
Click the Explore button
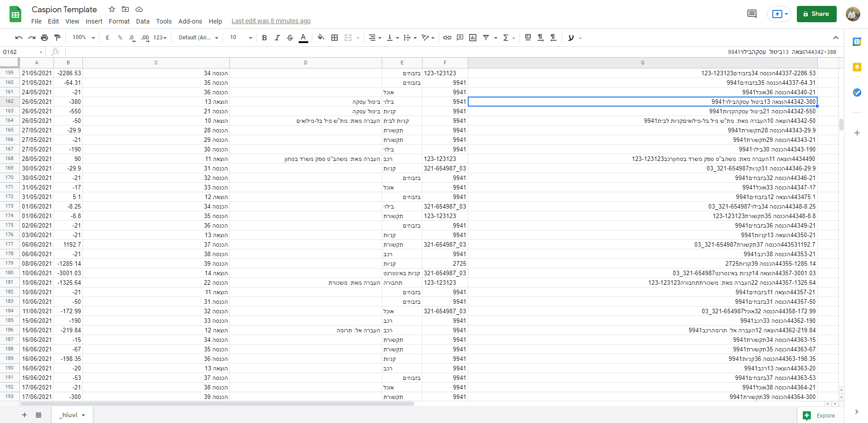(820, 415)
